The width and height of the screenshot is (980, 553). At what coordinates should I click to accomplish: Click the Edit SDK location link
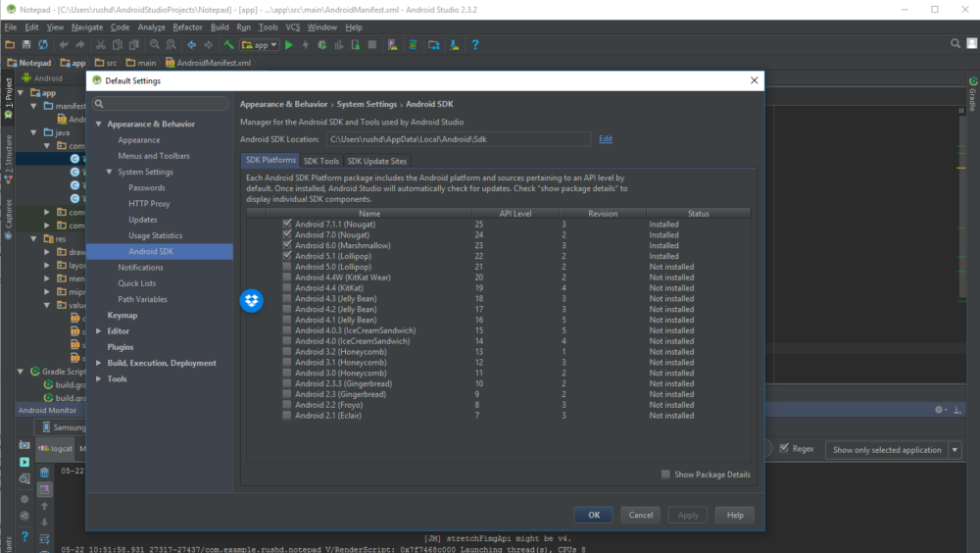coord(606,139)
